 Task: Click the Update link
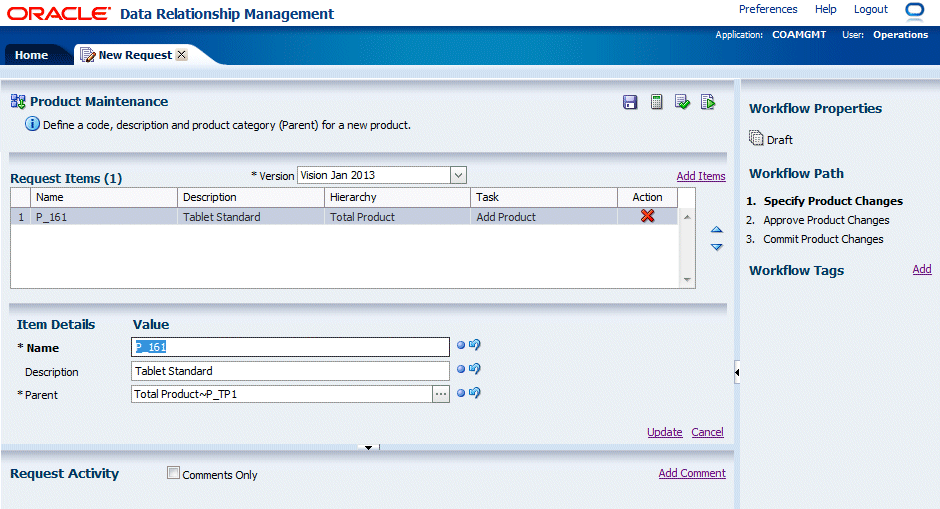[x=664, y=432]
